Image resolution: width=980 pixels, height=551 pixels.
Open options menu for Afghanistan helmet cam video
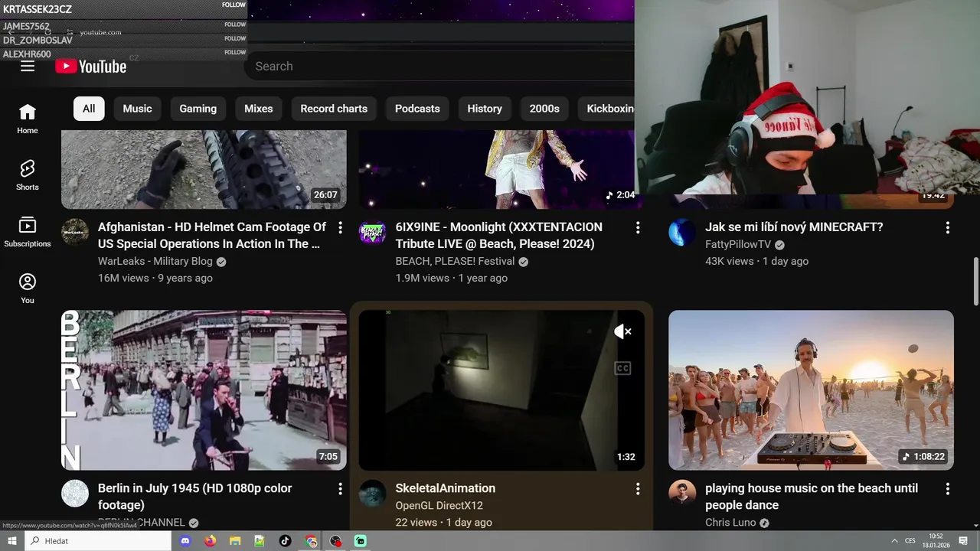tap(341, 227)
